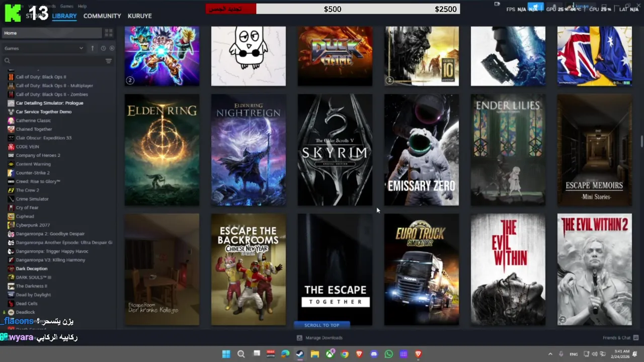Click the SCROLL TO TOP button

pos(321,325)
